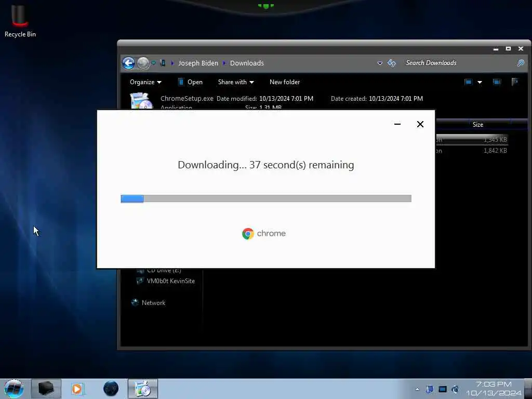Click the Date modified value 10/13/2024 7:01 PM
The height and width of the screenshot is (399, 532).
[x=286, y=98]
